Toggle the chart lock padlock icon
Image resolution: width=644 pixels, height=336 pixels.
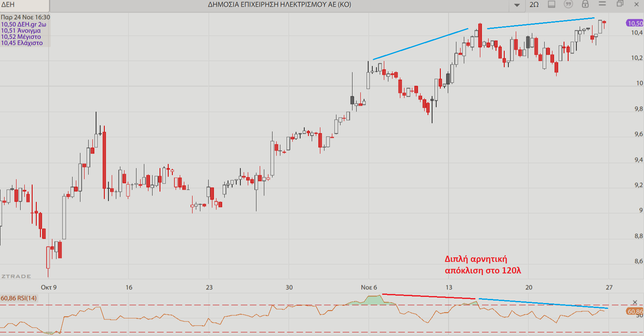coord(585,4)
